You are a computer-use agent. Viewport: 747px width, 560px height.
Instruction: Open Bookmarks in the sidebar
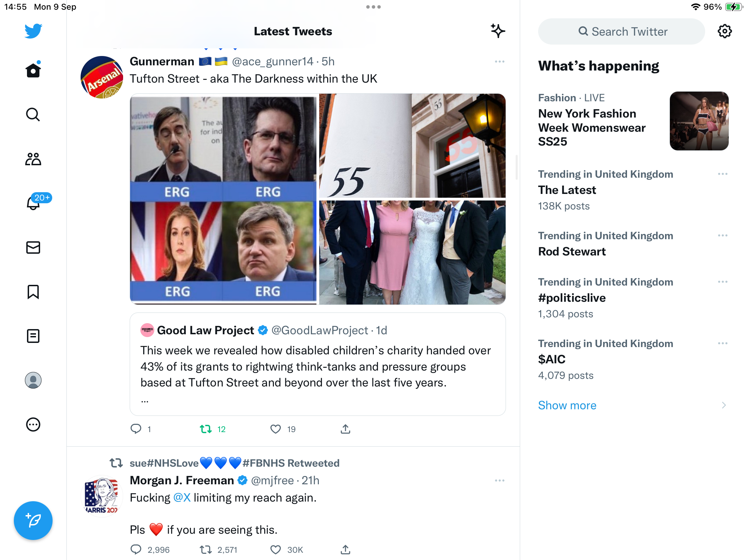pos(33,292)
